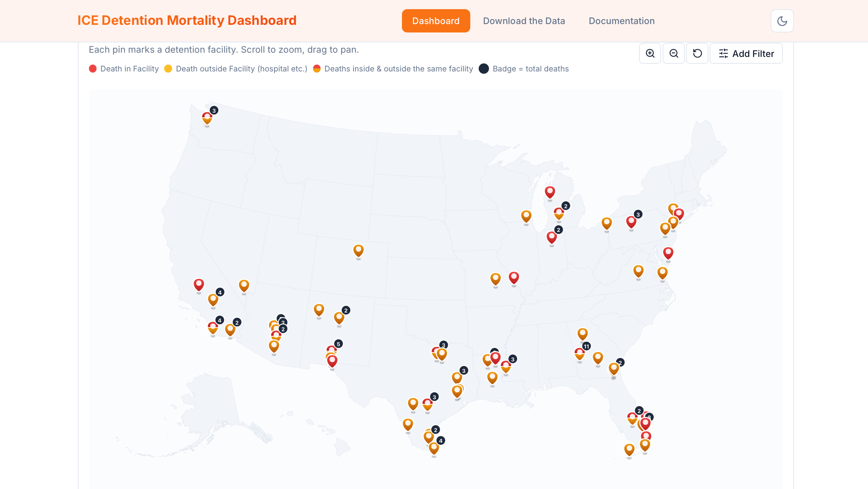Open the Add Filter button

pos(746,53)
